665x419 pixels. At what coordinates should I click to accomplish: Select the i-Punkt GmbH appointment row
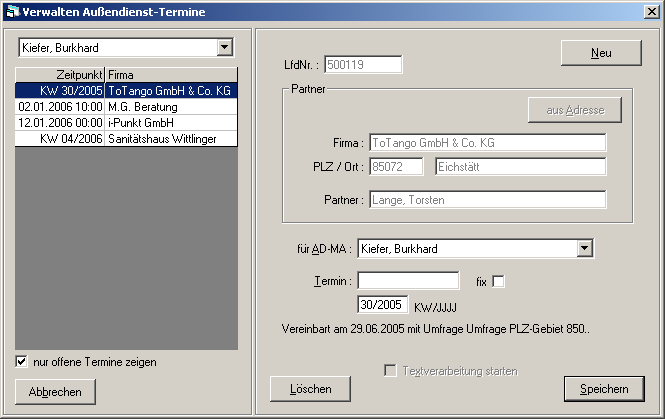[126, 122]
